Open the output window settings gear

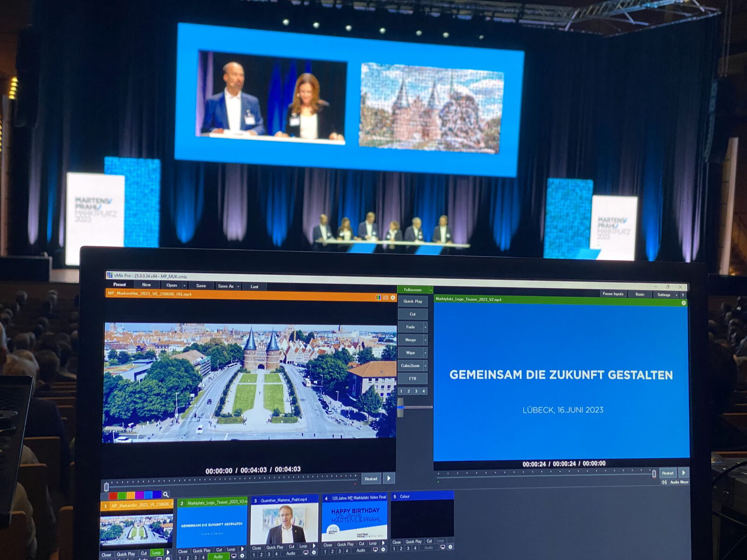pyautogui.click(x=684, y=303)
